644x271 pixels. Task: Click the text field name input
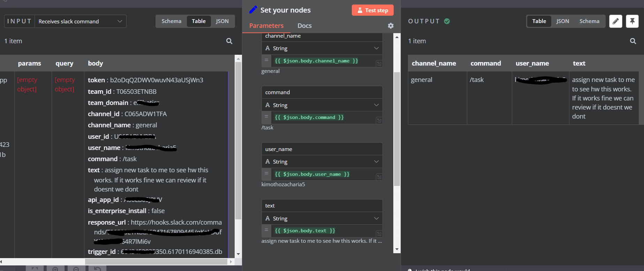coord(322,206)
